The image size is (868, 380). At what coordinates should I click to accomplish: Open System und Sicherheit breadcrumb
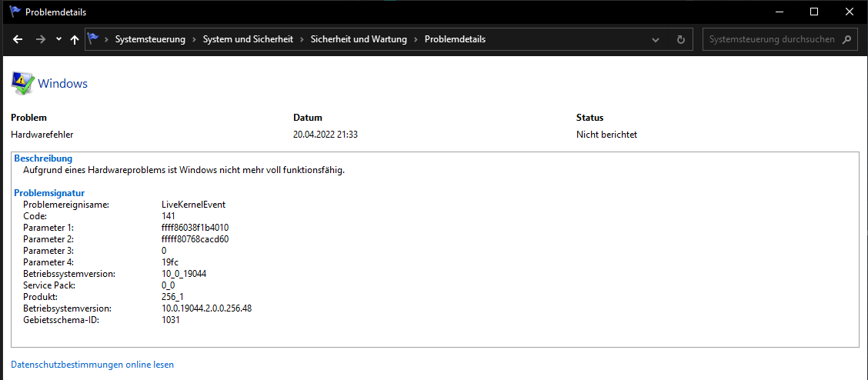(248, 40)
